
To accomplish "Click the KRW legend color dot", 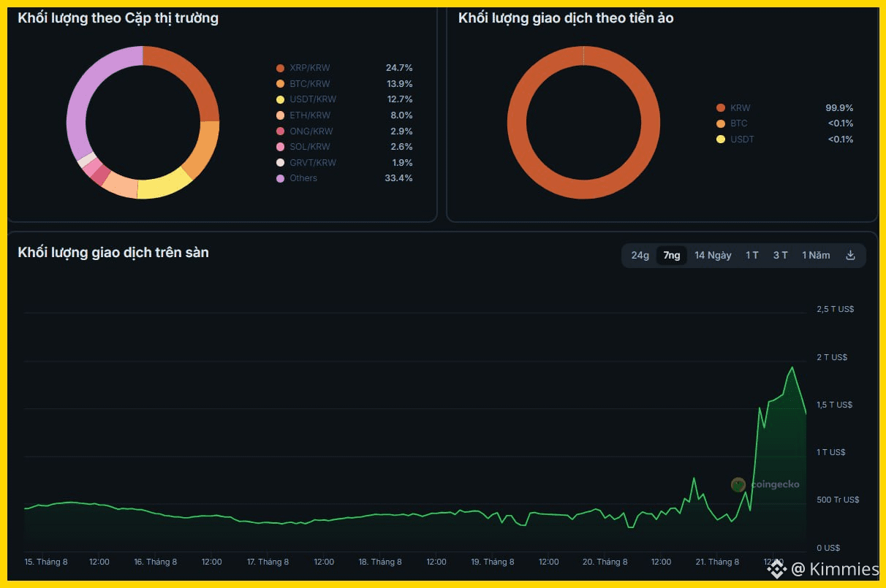I will coord(721,107).
